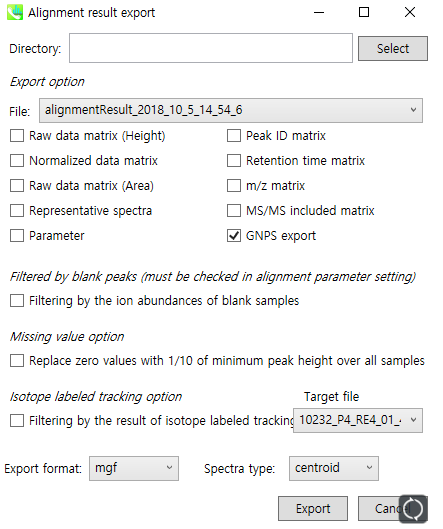Check isotope labeled tracking filter
Viewport: 443px width, 529px height.
[x=17, y=421]
